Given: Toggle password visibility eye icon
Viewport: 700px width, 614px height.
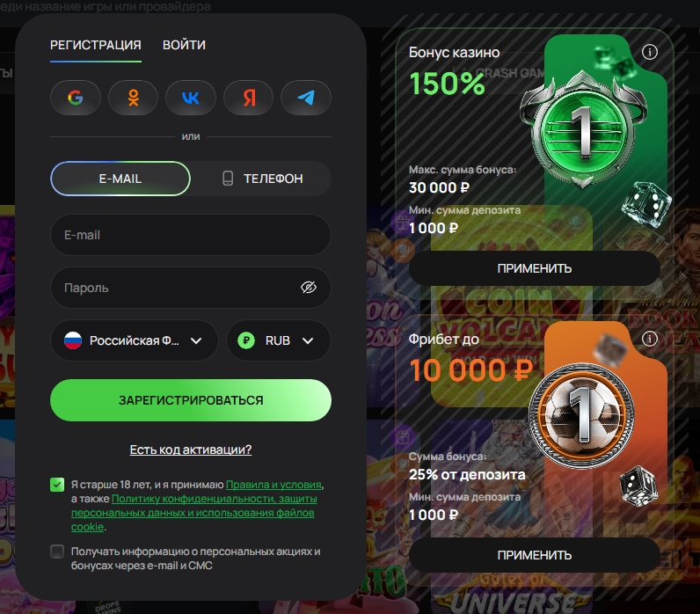Looking at the screenshot, I should pyautogui.click(x=309, y=288).
